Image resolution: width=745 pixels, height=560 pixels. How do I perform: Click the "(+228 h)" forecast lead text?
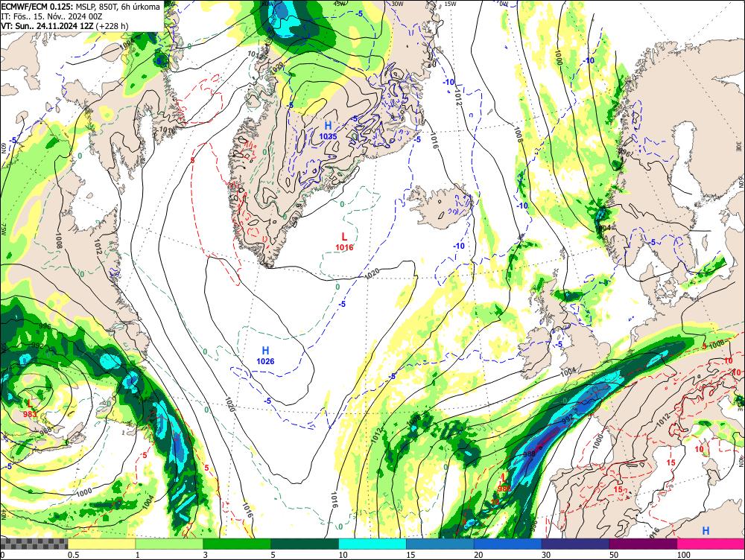112,25
